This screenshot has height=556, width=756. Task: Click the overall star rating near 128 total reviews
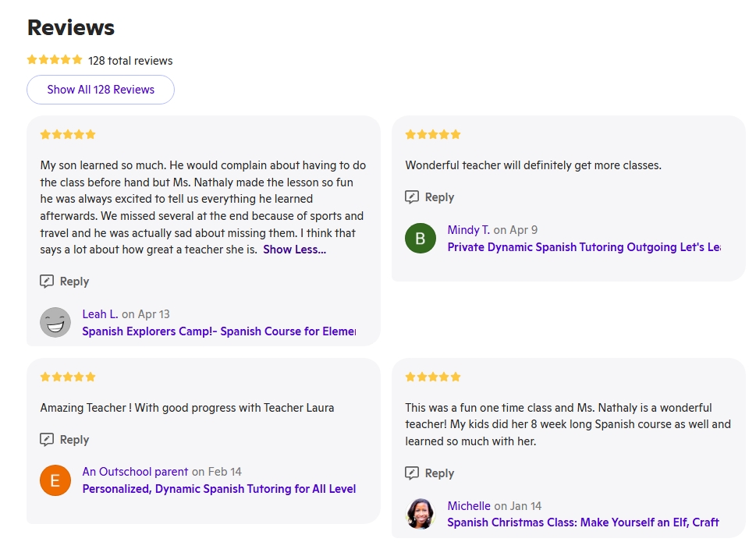pos(55,60)
